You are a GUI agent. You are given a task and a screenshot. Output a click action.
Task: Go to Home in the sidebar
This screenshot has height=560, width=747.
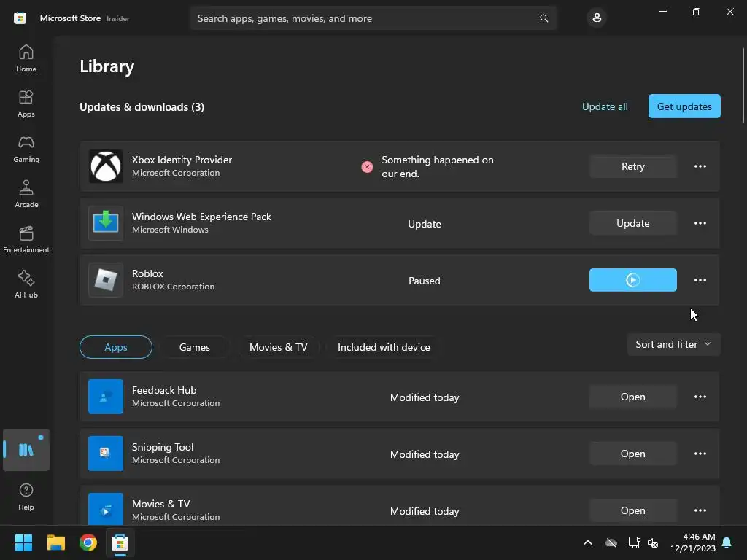click(x=26, y=58)
